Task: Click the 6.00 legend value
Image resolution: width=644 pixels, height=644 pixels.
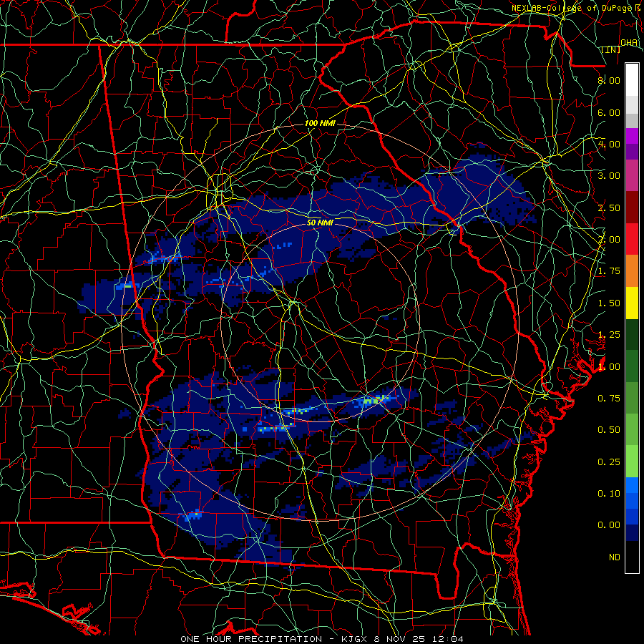Action: pyautogui.click(x=609, y=112)
